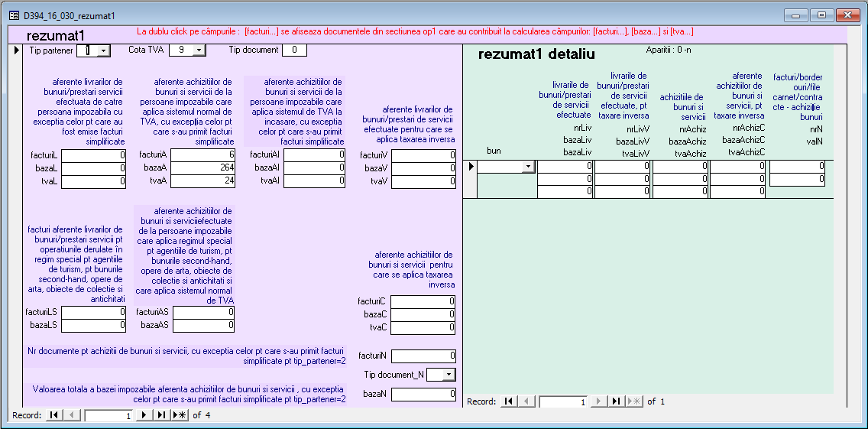
Task: Click tvaA field showing 24
Action: 202,182
